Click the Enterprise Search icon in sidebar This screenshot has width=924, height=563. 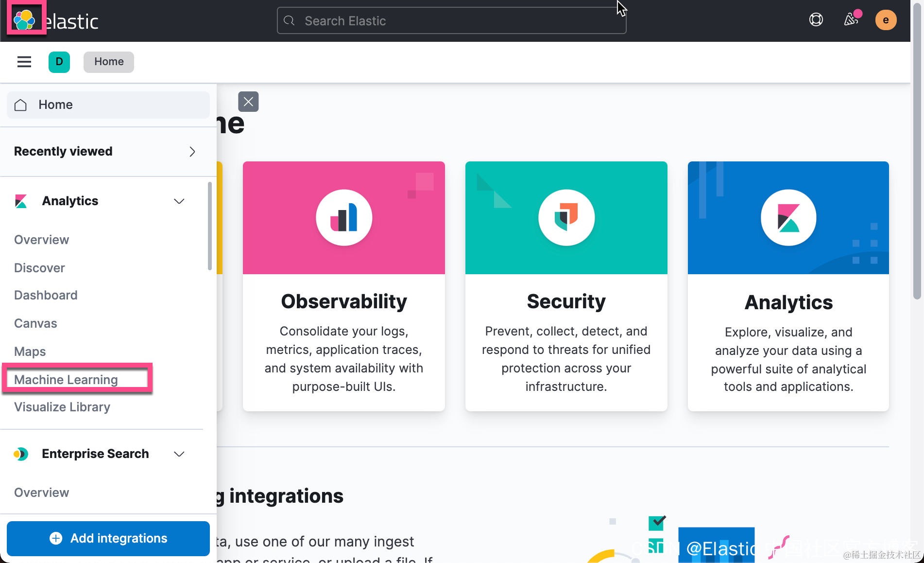point(21,454)
